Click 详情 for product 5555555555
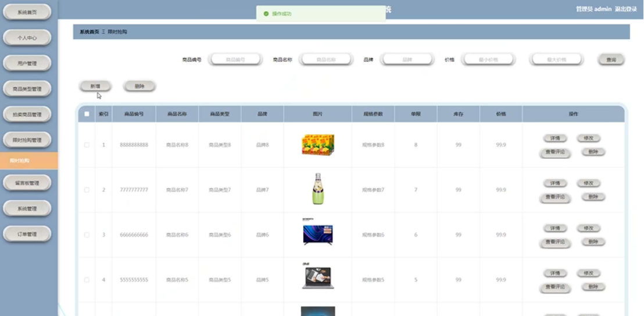 [x=555, y=273]
